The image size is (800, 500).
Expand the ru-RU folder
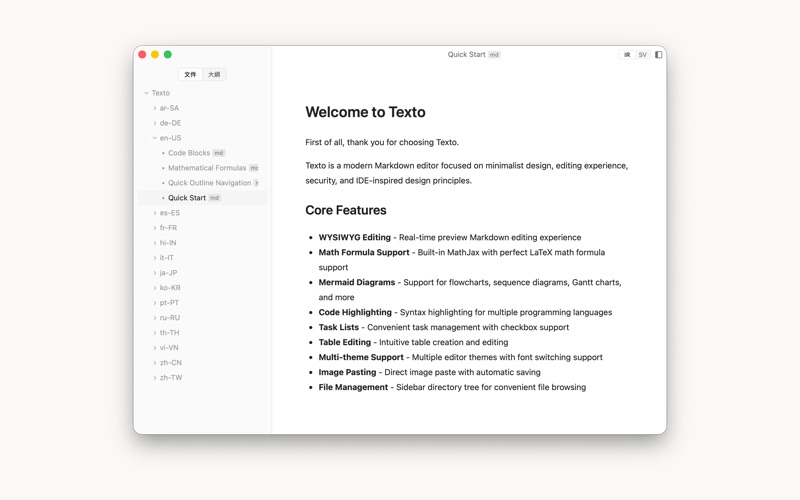coord(155,317)
